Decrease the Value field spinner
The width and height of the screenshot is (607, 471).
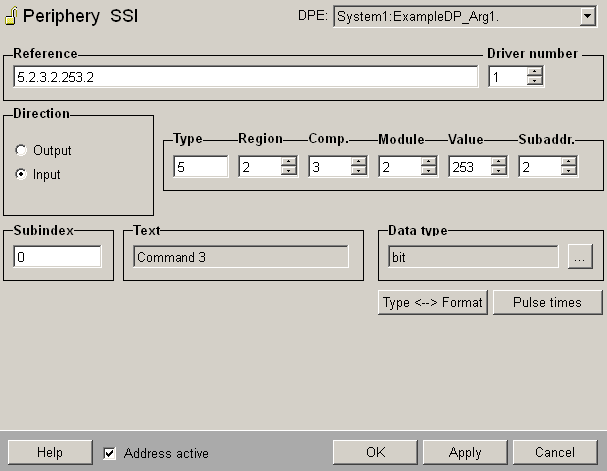coord(499,172)
